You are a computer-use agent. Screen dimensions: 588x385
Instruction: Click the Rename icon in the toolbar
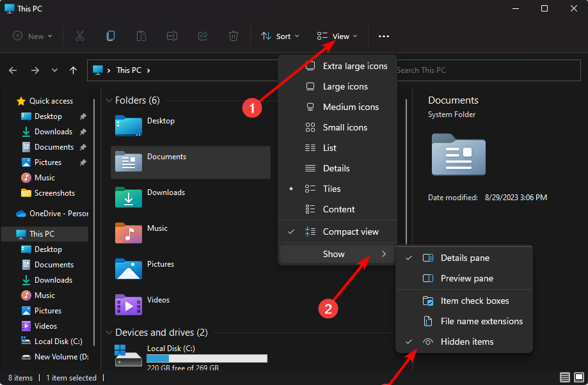pos(171,36)
